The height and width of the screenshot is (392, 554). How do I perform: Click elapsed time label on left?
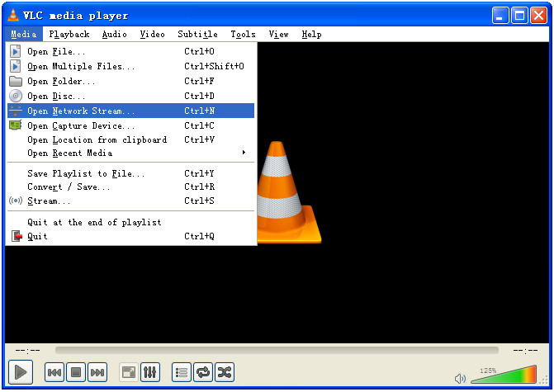click(x=27, y=351)
